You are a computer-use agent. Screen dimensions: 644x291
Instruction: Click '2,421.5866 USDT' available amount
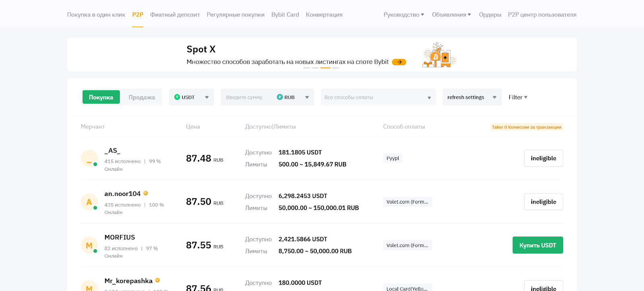pyautogui.click(x=303, y=239)
